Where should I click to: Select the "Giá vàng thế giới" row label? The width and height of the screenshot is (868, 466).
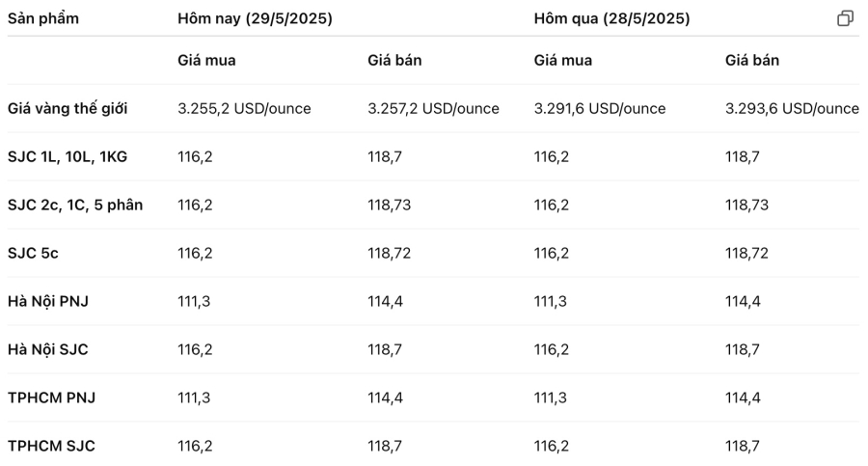click(x=68, y=108)
